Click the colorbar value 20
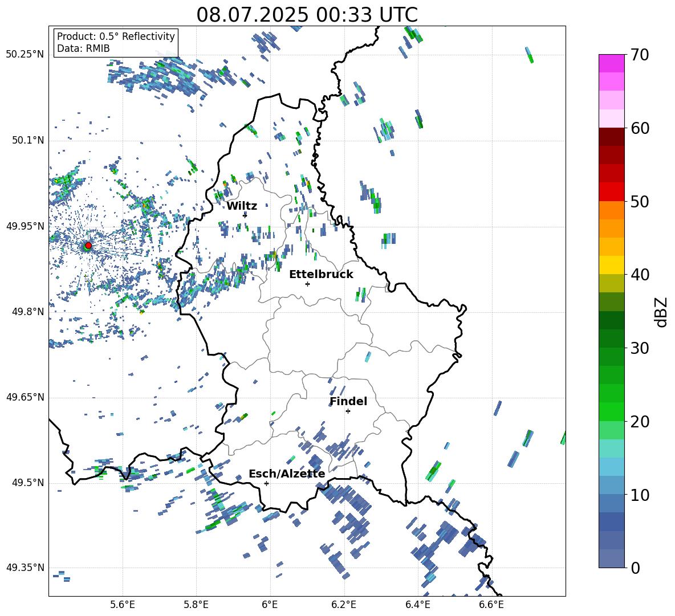The width and height of the screenshot is (675, 616). tap(640, 422)
